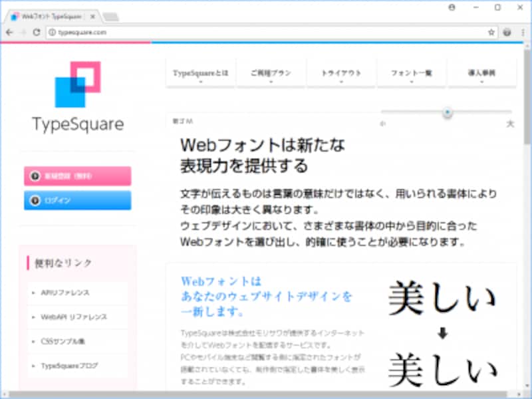Click the browser back arrow
Image resolution: width=532 pixels, height=399 pixels.
click(9, 31)
